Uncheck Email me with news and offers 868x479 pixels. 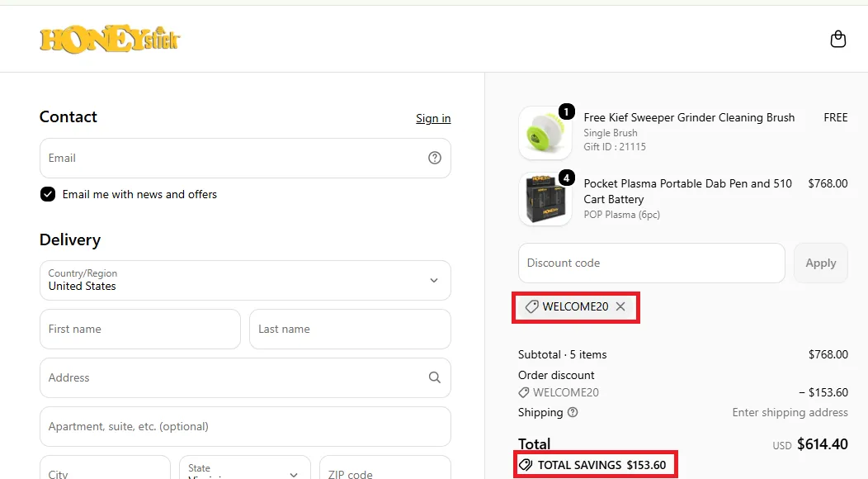[x=48, y=194]
